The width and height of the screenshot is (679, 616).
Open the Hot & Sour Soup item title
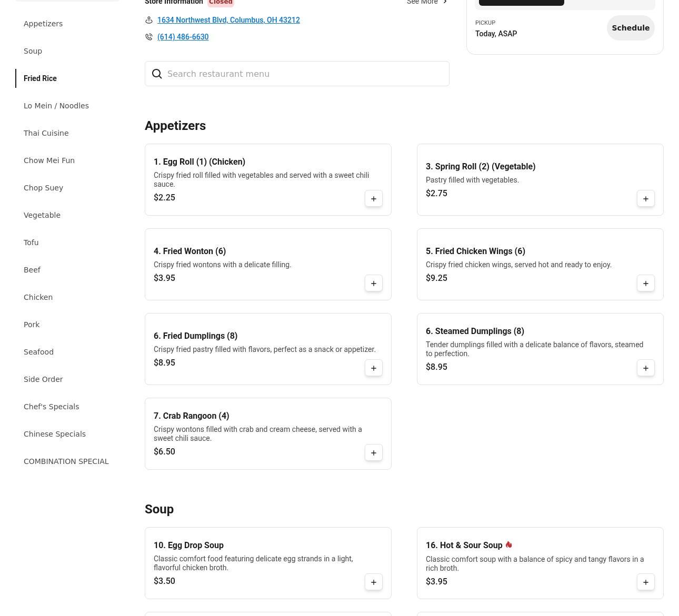pyautogui.click(x=464, y=546)
